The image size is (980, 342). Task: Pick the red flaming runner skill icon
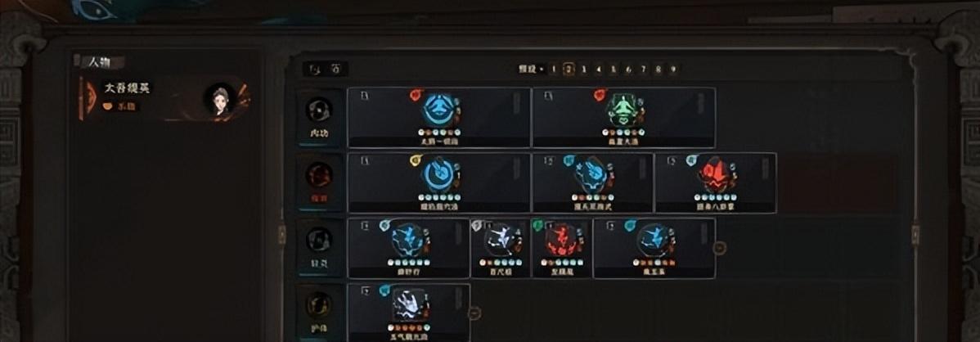(x=560, y=240)
